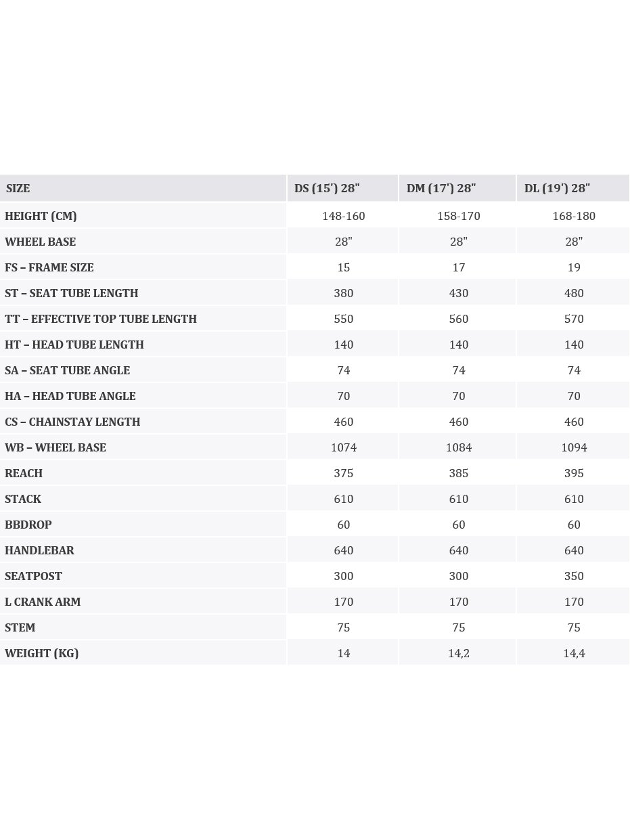Click the 1084 wheel base value
Viewport: 630px width, 840px height.
459,447
